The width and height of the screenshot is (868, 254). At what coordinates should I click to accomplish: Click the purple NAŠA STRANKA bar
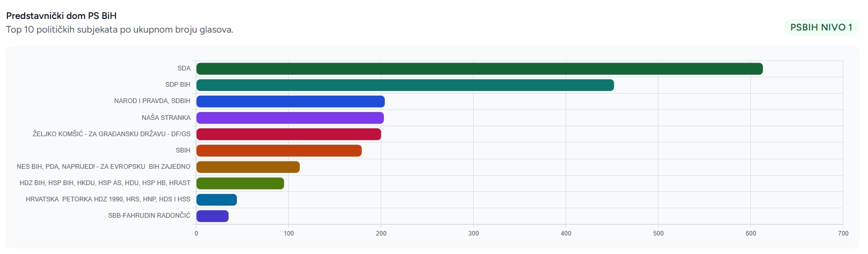pyautogui.click(x=290, y=118)
